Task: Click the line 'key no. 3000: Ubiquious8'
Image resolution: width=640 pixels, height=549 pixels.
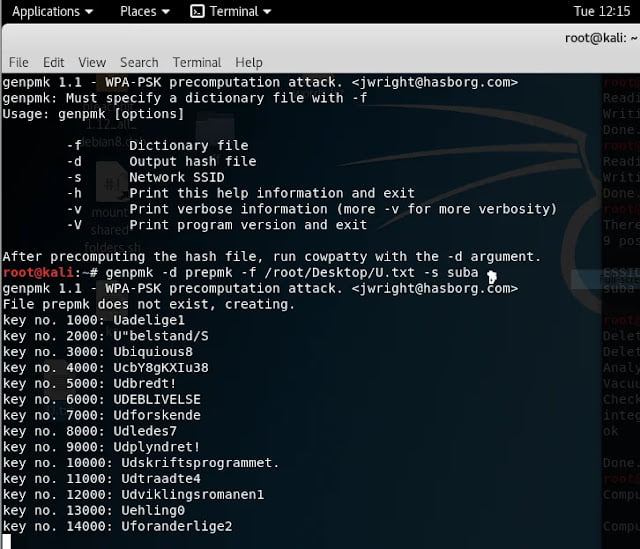Action: click(x=98, y=352)
